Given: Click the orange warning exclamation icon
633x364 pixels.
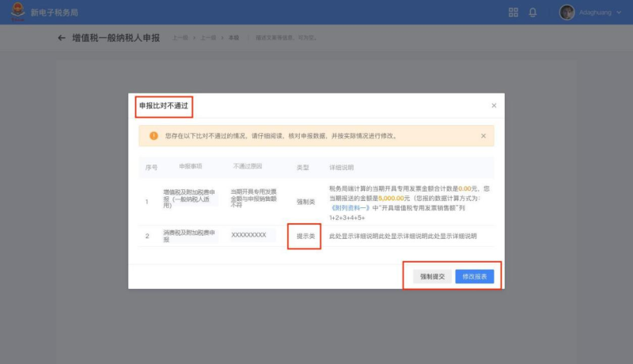Looking at the screenshot, I should [x=153, y=136].
